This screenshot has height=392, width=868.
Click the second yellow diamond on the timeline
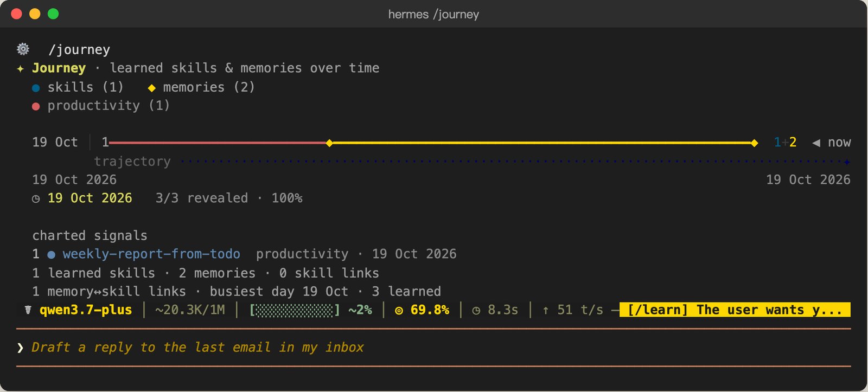[x=754, y=143]
